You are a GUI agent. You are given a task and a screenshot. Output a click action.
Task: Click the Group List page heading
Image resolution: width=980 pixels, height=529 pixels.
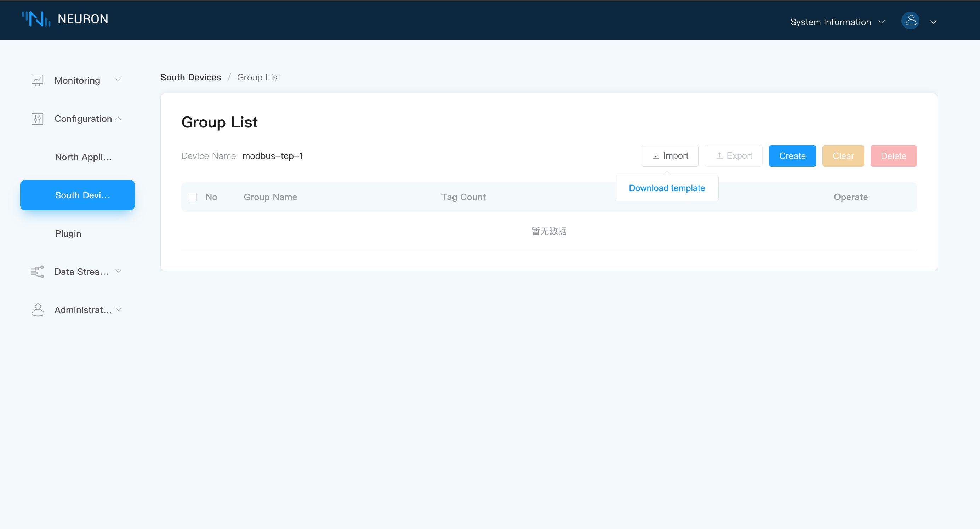(x=219, y=122)
